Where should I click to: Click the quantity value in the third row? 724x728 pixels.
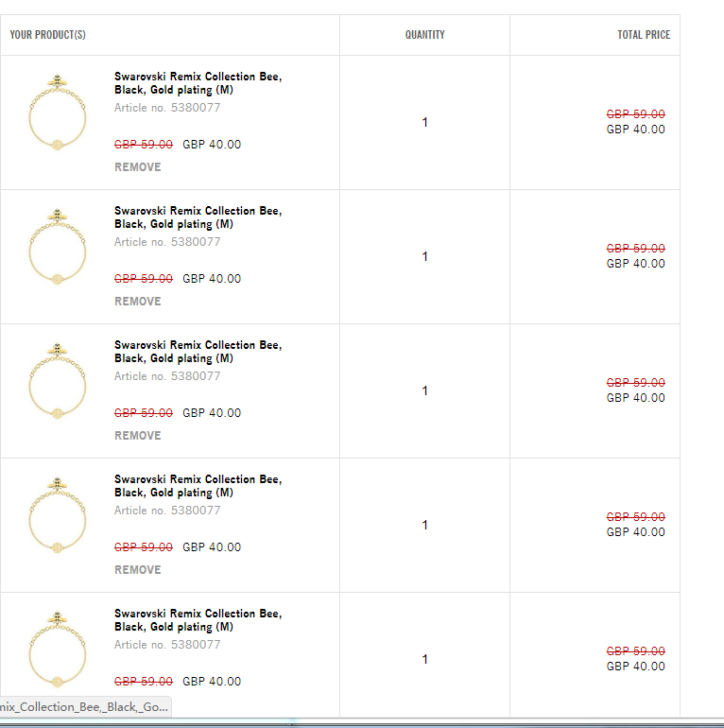pyautogui.click(x=425, y=390)
